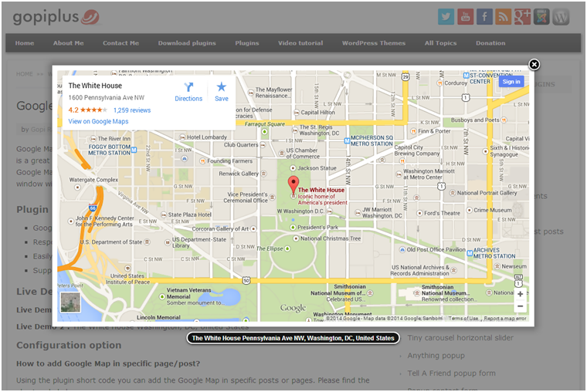The width and height of the screenshot is (587, 392).
Task: Open the Facebook social icon
Action: coord(484,17)
